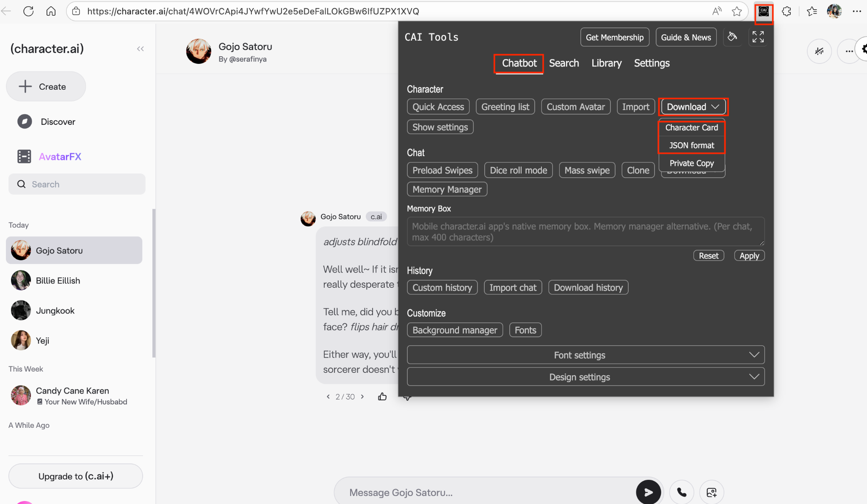Collapse the sidebar with double chevron
Screen dimensions: 867x504
click(141, 49)
